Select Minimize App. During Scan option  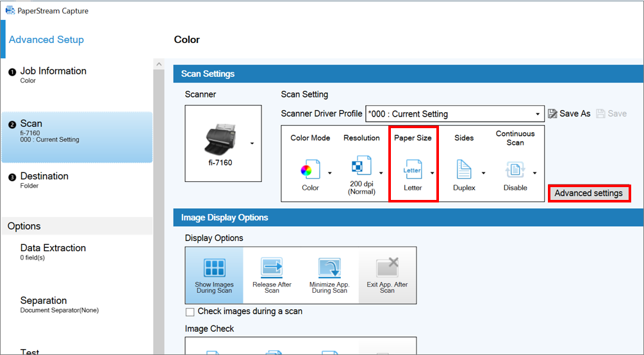coord(329,276)
